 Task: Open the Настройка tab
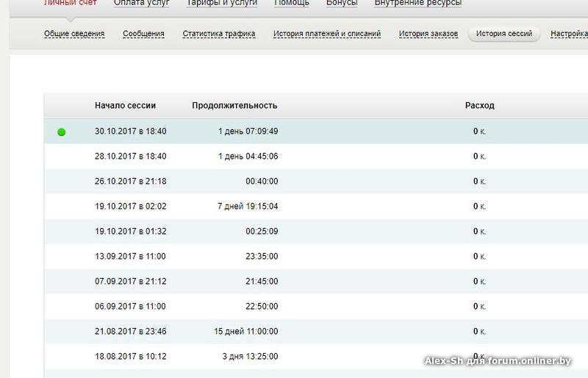pyautogui.click(x=569, y=34)
